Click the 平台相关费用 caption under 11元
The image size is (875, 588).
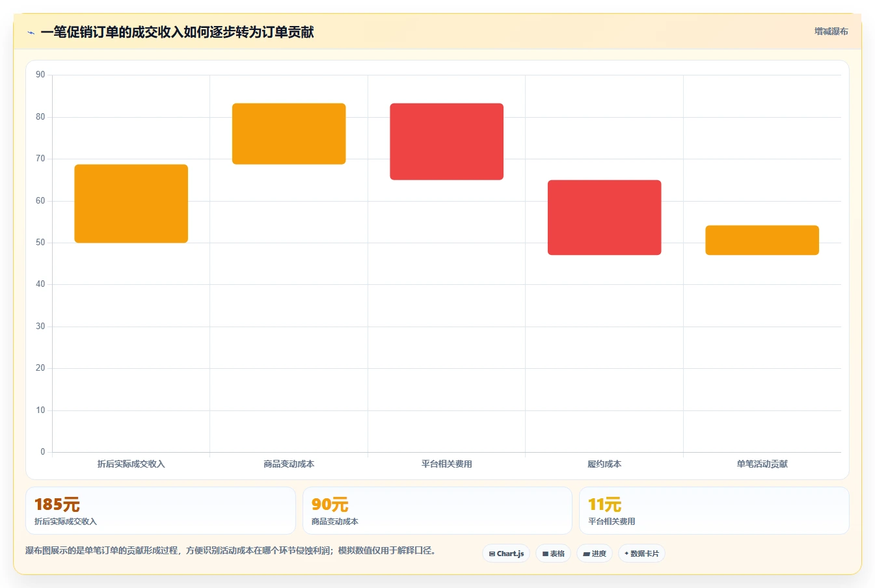[x=612, y=522]
